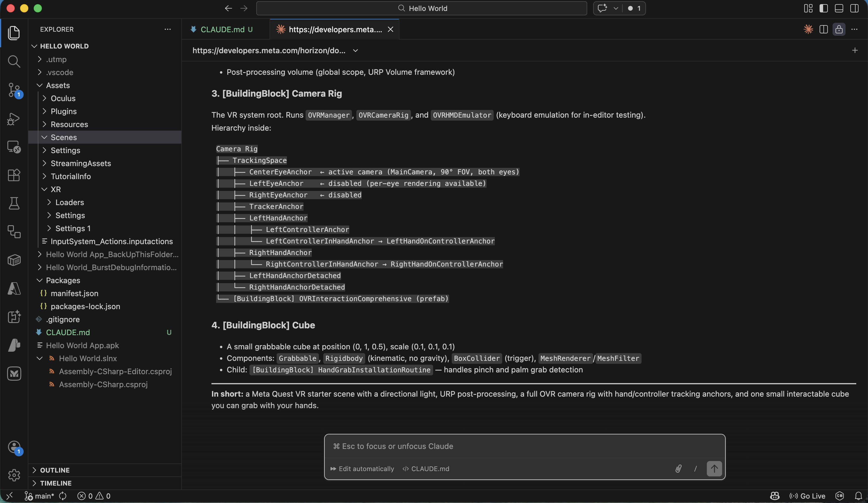
Task: Open manifest.json in the explorer
Action: (x=74, y=293)
